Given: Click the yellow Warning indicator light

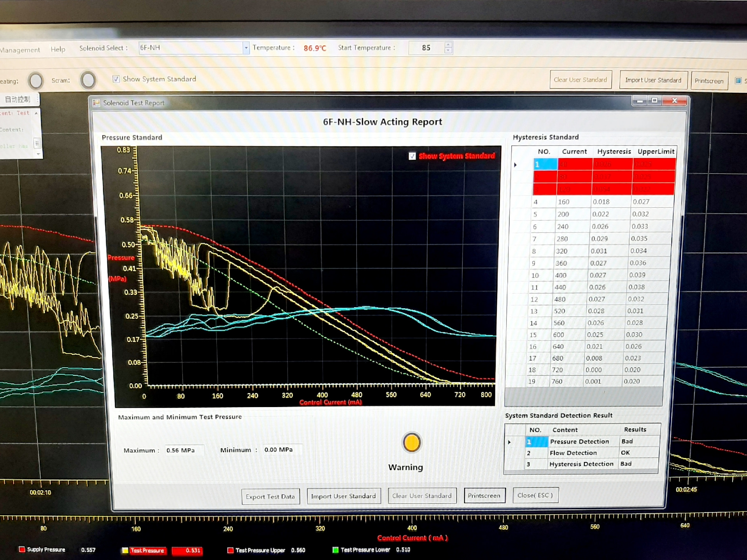Looking at the screenshot, I should pyautogui.click(x=411, y=442).
